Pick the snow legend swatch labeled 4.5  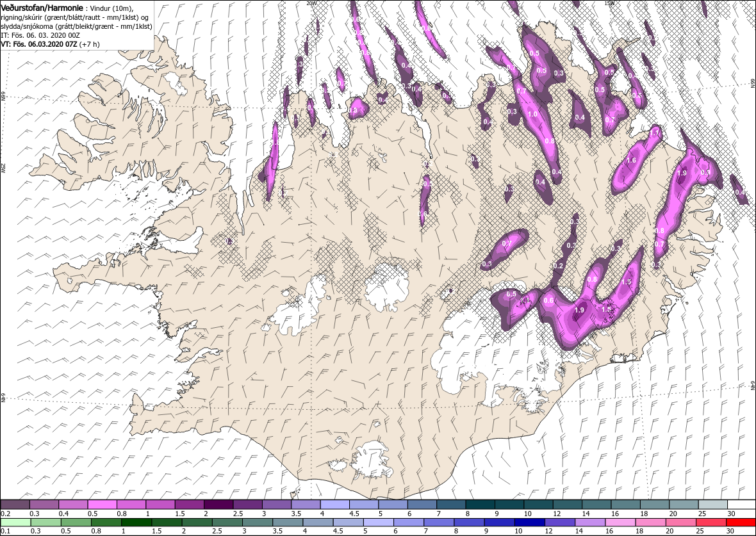pyautogui.click(x=364, y=504)
